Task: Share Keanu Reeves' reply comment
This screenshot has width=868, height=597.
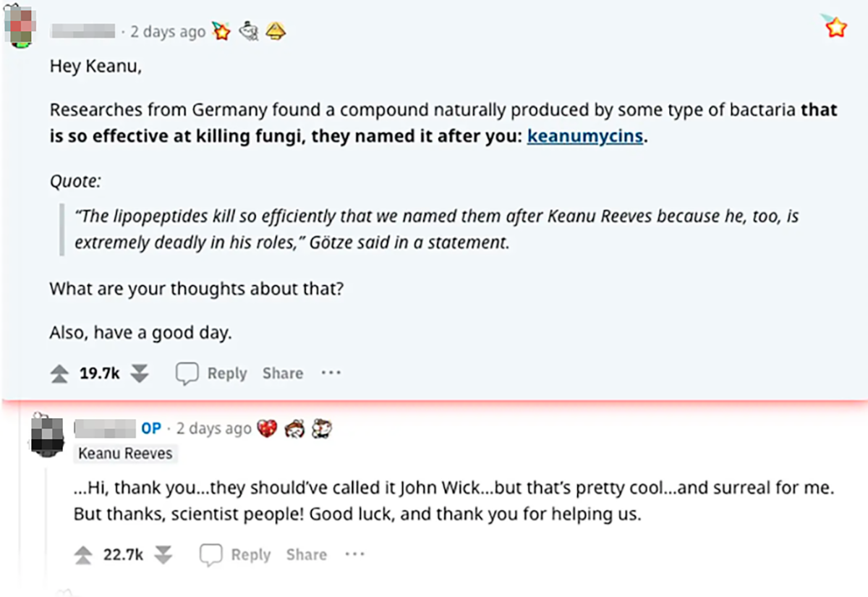Action: coord(306,555)
